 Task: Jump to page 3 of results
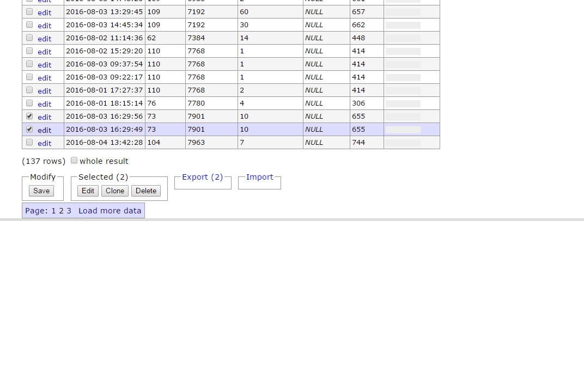click(x=69, y=211)
